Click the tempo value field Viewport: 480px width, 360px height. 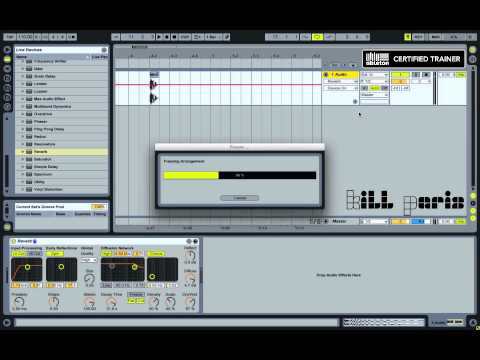click(25, 37)
